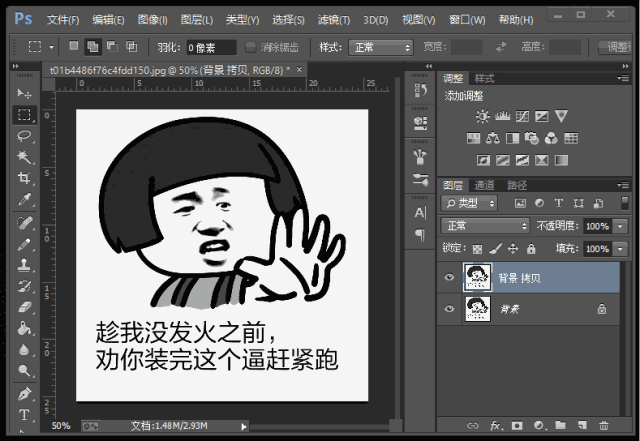Open the 样式 dropdown set to 正常
640x441 pixels.
(380, 47)
